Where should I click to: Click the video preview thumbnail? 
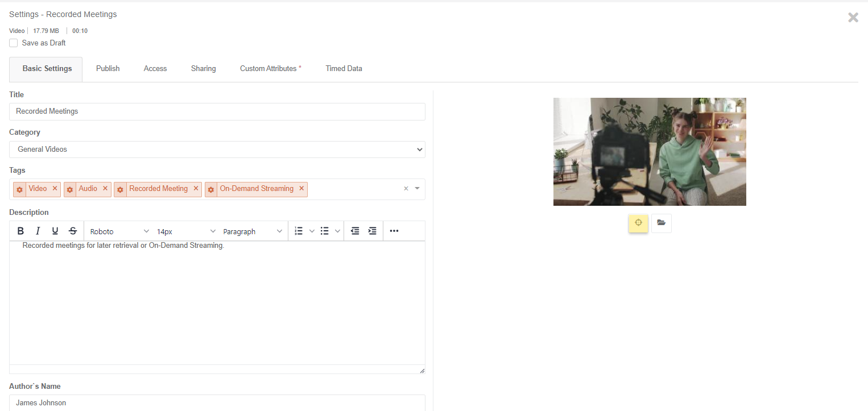649,152
